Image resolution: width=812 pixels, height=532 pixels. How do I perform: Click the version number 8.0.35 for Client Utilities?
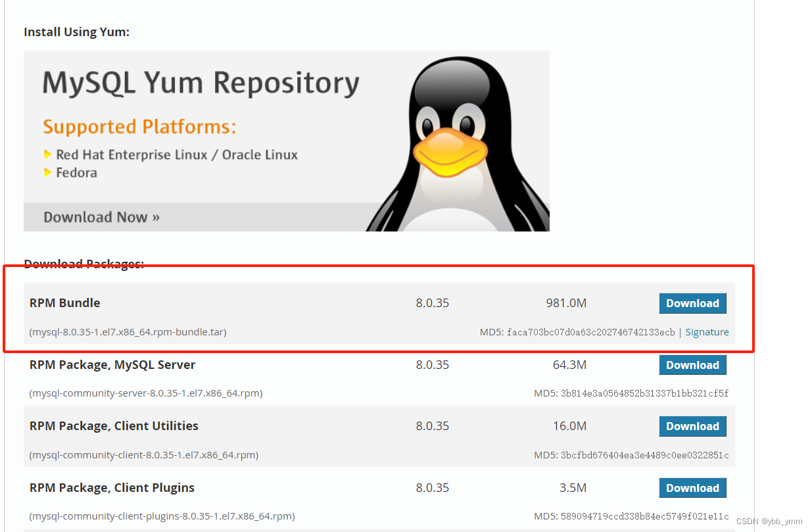pyautogui.click(x=433, y=426)
